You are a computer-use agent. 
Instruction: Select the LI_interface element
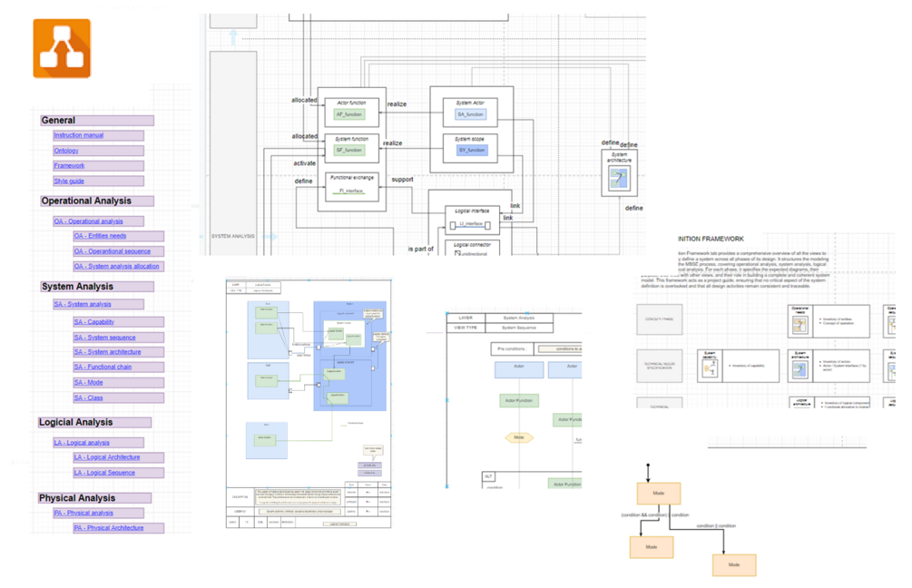click(x=471, y=224)
